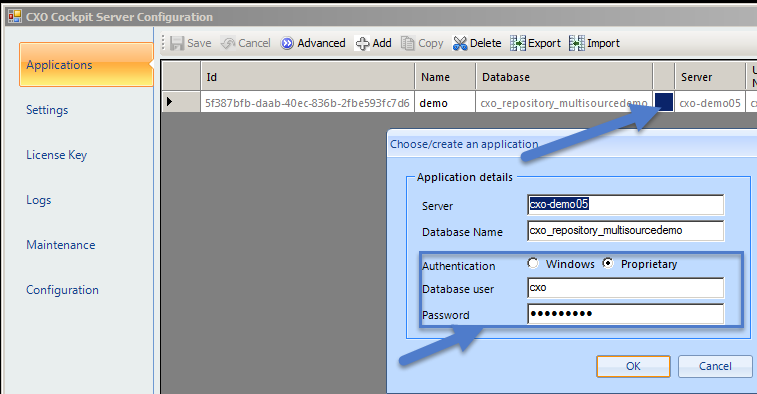Click the Database user field

point(626,288)
